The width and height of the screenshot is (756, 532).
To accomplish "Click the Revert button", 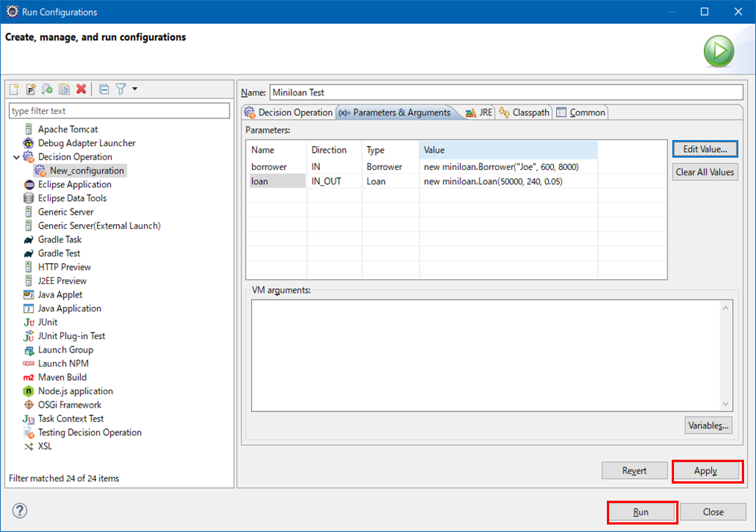I will click(634, 471).
